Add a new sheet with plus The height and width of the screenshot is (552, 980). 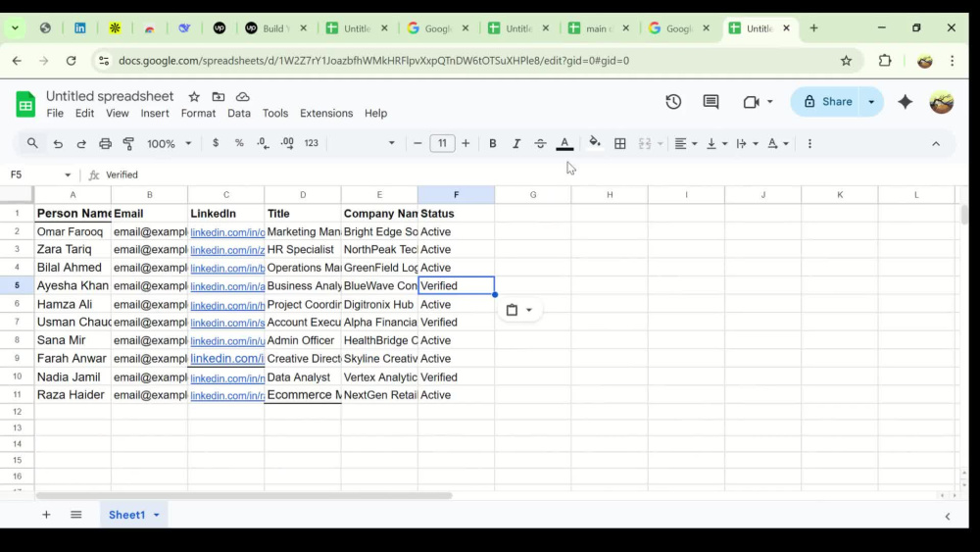tap(46, 515)
